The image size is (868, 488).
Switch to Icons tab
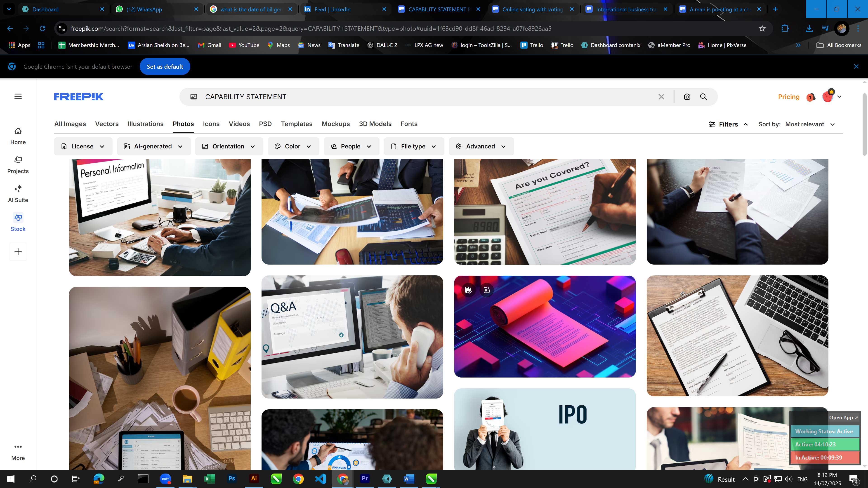point(211,124)
